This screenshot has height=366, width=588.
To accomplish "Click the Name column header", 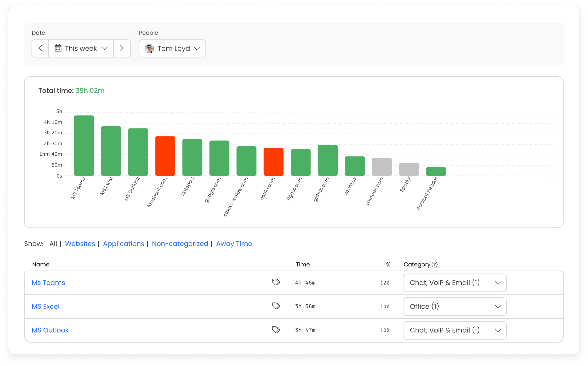I will click(41, 265).
